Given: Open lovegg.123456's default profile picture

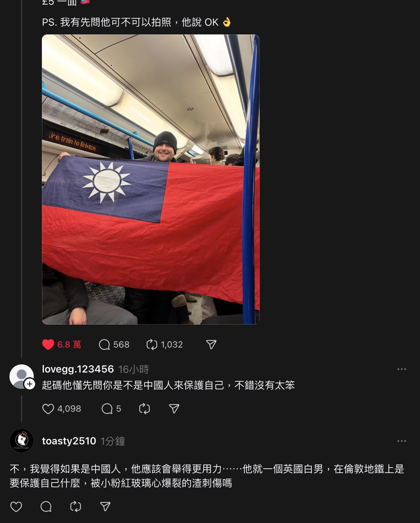Looking at the screenshot, I should pos(22,376).
